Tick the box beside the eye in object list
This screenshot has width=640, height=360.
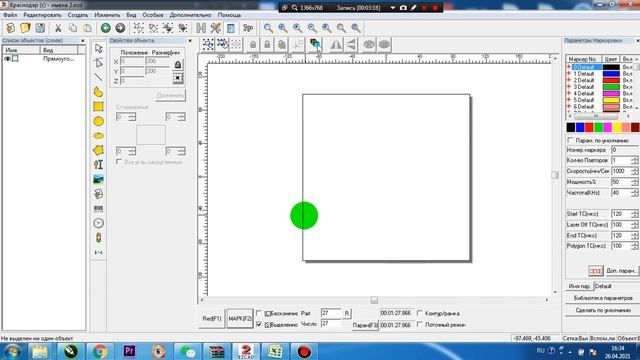click(x=15, y=59)
